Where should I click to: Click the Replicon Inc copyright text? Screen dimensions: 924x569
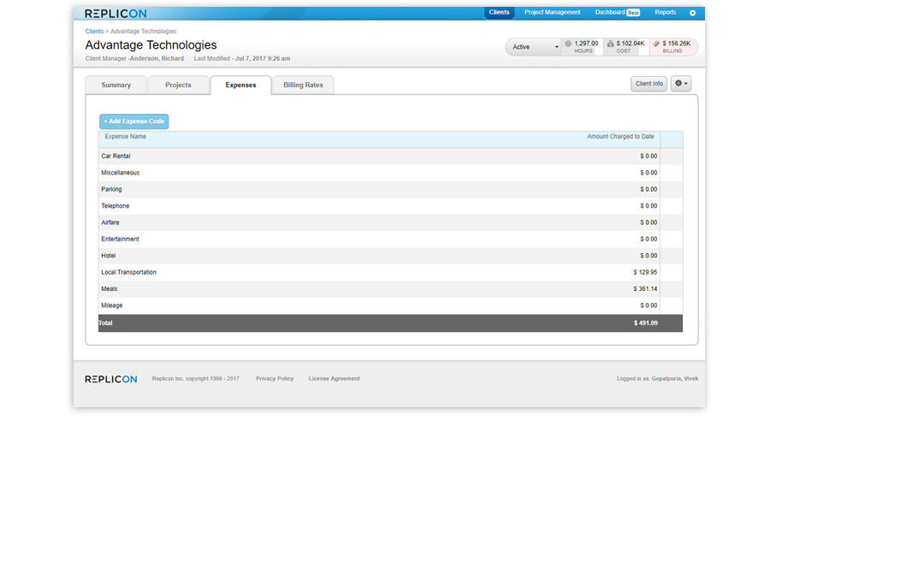[196, 378]
